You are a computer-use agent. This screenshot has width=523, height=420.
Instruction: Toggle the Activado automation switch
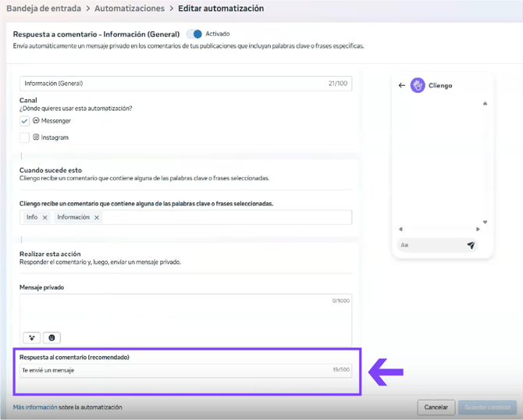point(194,34)
